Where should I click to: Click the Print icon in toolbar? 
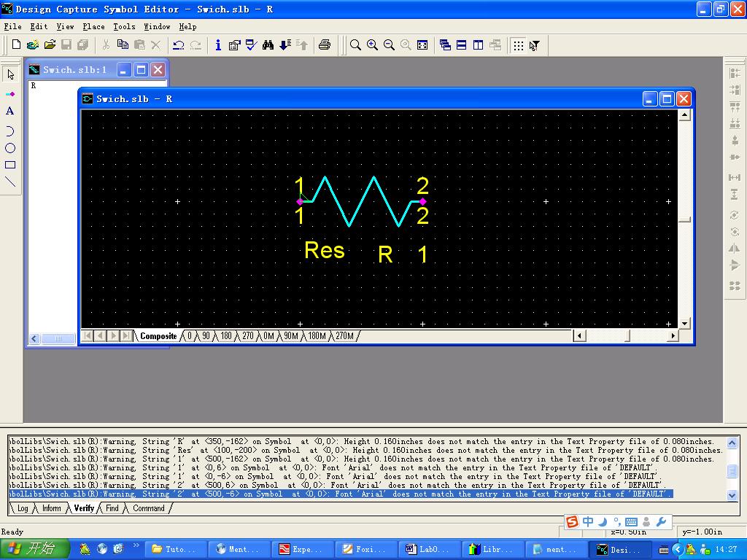point(325,45)
